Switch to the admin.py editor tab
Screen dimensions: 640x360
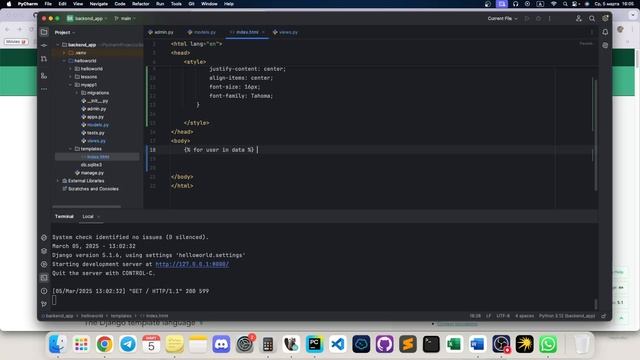pos(161,32)
